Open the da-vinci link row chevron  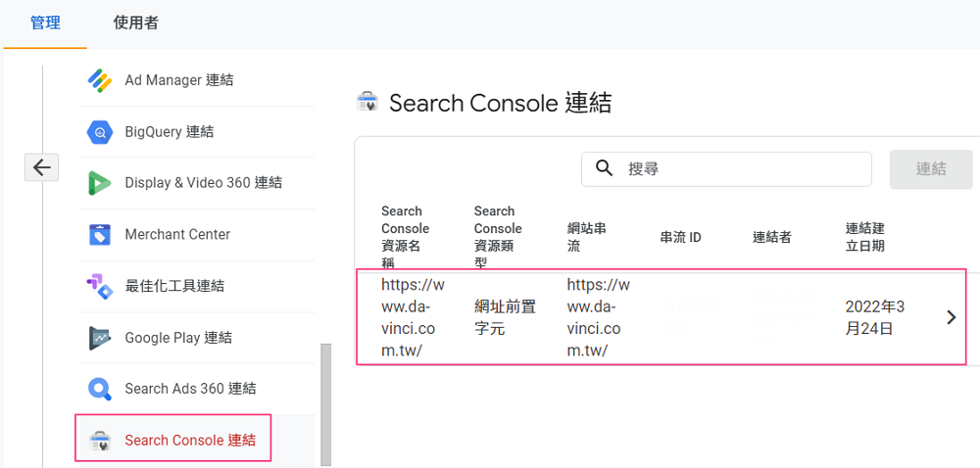(x=952, y=317)
